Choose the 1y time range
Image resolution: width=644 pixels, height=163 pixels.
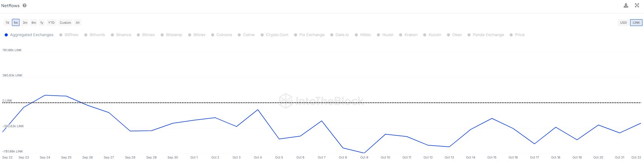click(42, 23)
